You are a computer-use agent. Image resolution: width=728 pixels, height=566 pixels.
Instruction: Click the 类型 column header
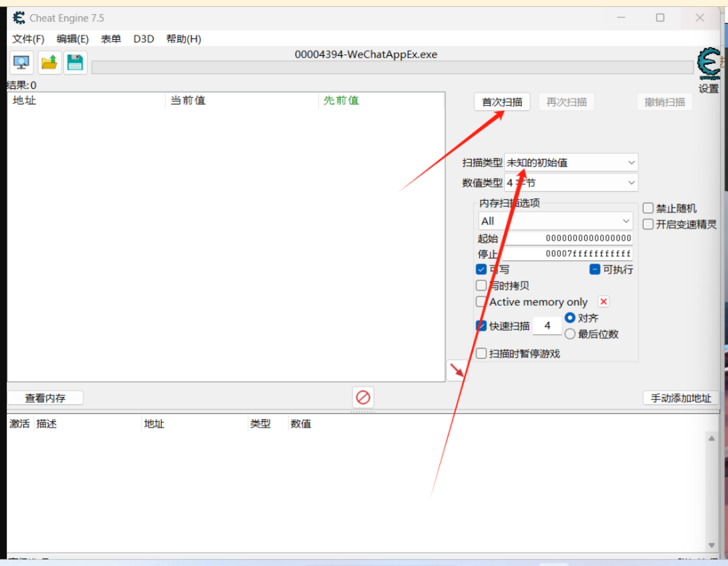(268, 424)
